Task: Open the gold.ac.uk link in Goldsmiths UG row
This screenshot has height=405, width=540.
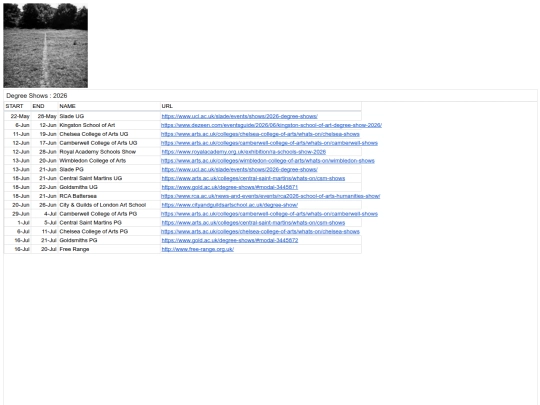Action: tap(230, 187)
